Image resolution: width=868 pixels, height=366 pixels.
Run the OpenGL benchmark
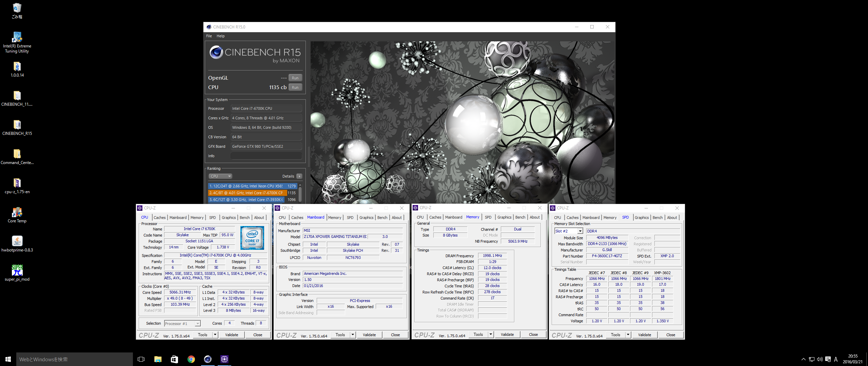(295, 78)
